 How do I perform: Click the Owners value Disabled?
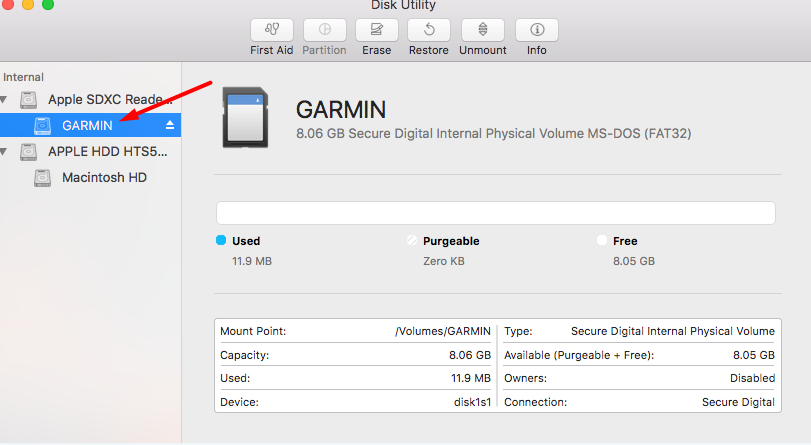[753, 378]
